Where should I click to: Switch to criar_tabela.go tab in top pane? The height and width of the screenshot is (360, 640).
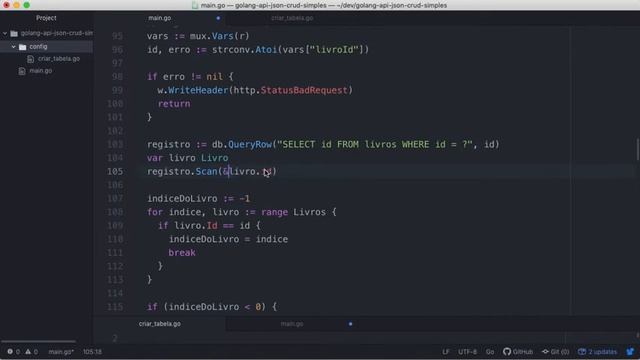pos(292,18)
